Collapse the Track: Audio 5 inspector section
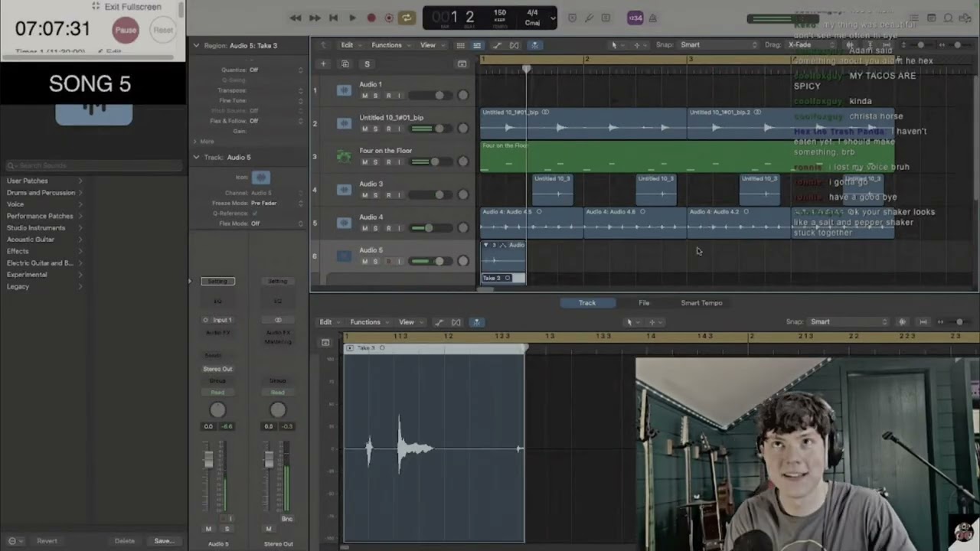 196,157
